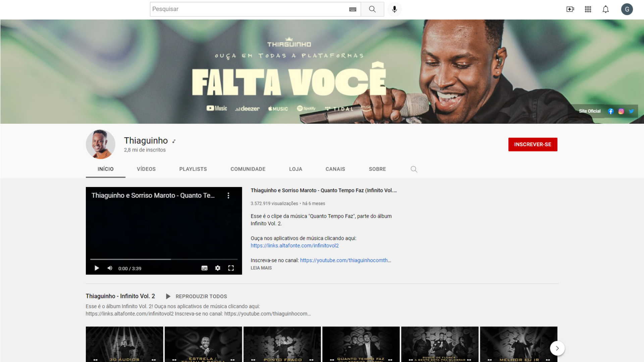The image size is (644, 362).
Task: Open the video player settings gear
Action: pyautogui.click(x=218, y=268)
